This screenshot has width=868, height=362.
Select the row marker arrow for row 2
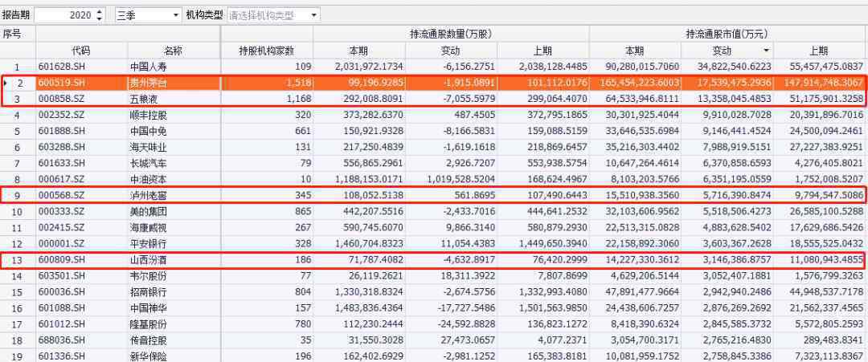[5, 83]
